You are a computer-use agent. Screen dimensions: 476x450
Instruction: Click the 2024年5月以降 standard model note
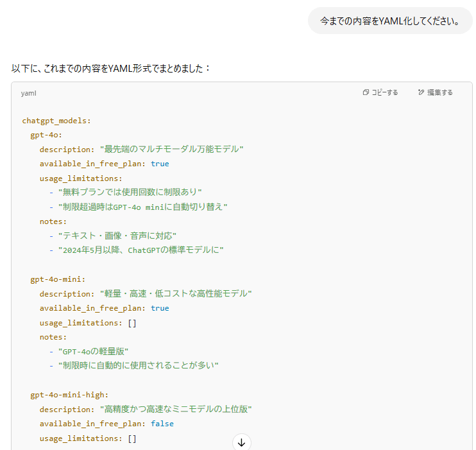click(140, 250)
